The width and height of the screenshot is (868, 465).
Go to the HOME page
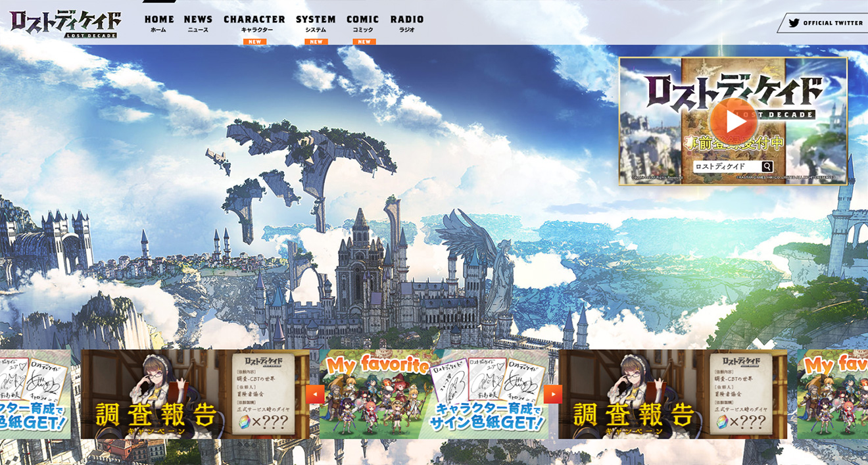coord(159,23)
